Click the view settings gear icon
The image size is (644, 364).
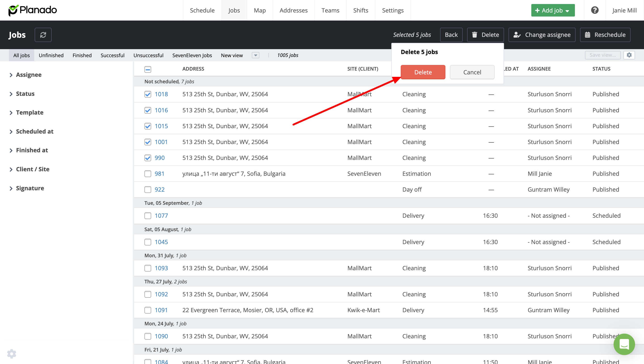[x=629, y=55]
